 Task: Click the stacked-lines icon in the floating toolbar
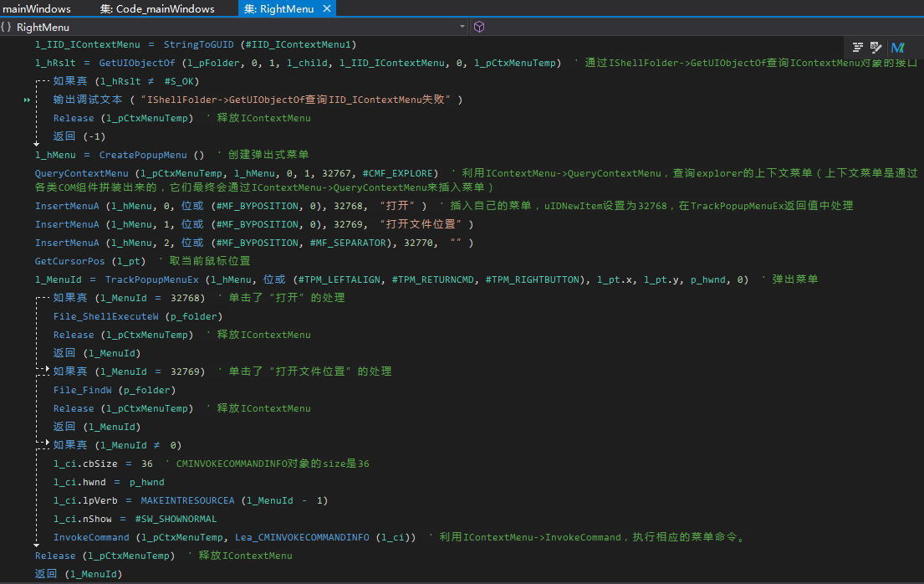tap(858, 47)
